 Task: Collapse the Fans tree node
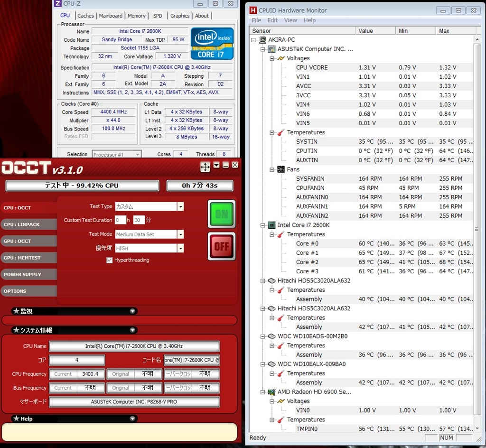click(x=272, y=169)
